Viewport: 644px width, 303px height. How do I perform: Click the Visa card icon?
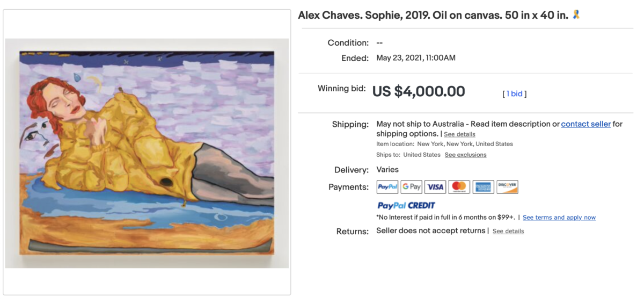(x=435, y=187)
